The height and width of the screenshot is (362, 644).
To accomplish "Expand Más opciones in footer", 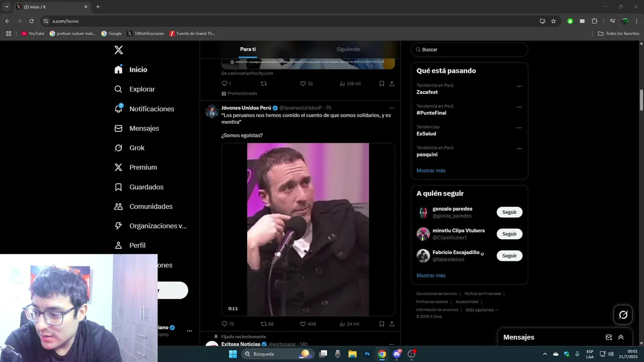I will pos(482,310).
